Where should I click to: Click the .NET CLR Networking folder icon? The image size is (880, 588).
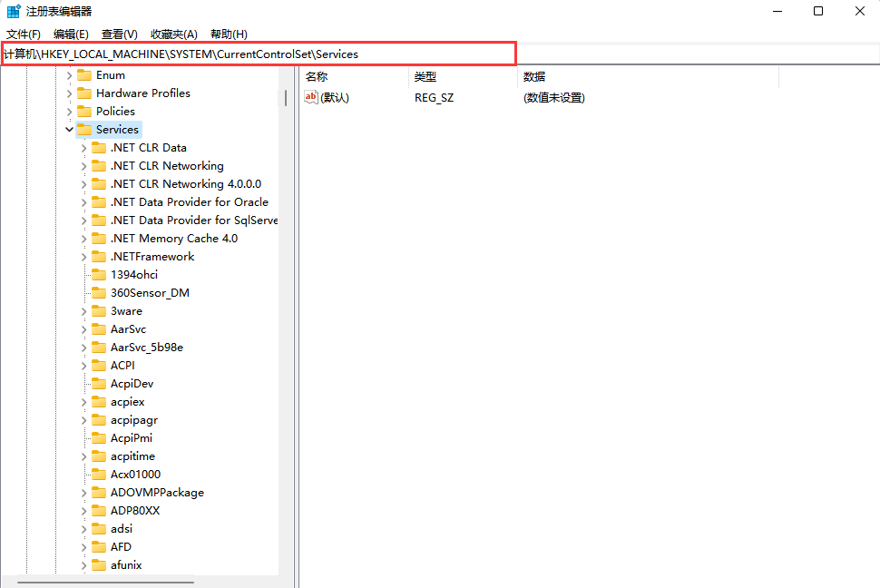click(x=99, y=166)
